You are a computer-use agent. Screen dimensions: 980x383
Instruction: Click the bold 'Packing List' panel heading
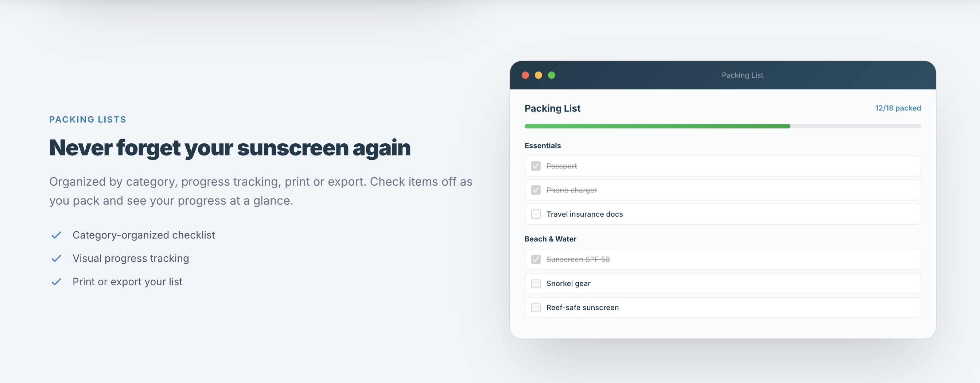coord(552,108)
